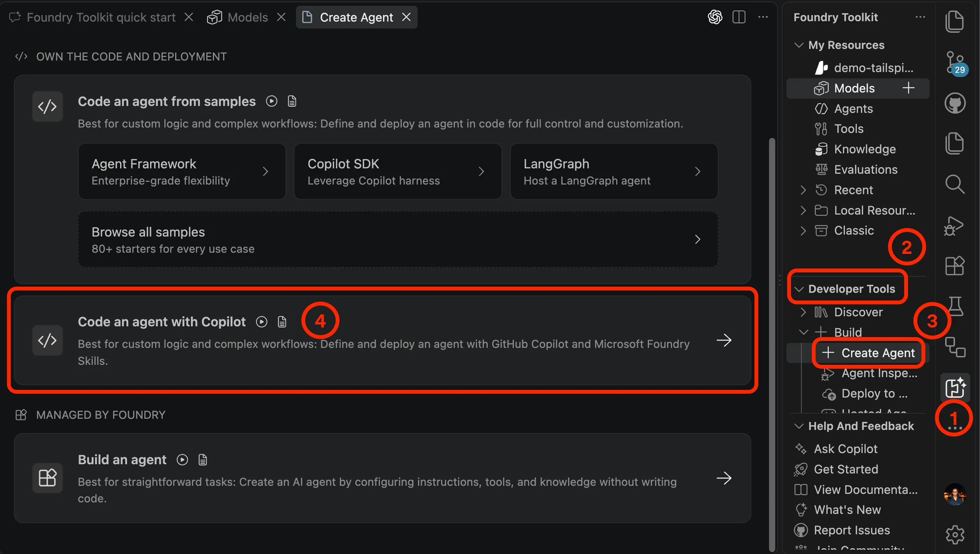Open Browse all samples

click(398, 239)
